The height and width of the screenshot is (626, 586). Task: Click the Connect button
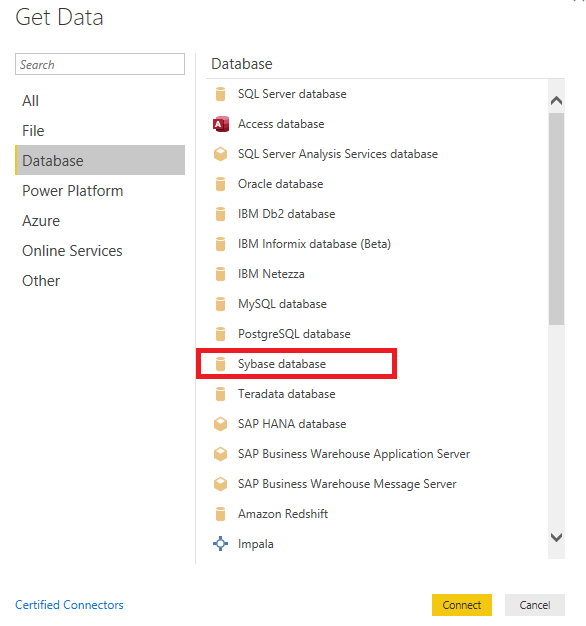pos(461,605)
